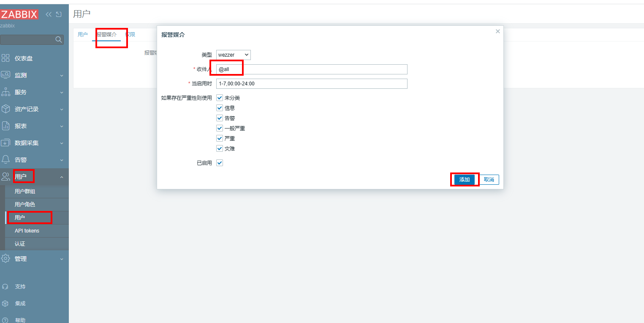Click the alerts (告警) bell icon

5,160
